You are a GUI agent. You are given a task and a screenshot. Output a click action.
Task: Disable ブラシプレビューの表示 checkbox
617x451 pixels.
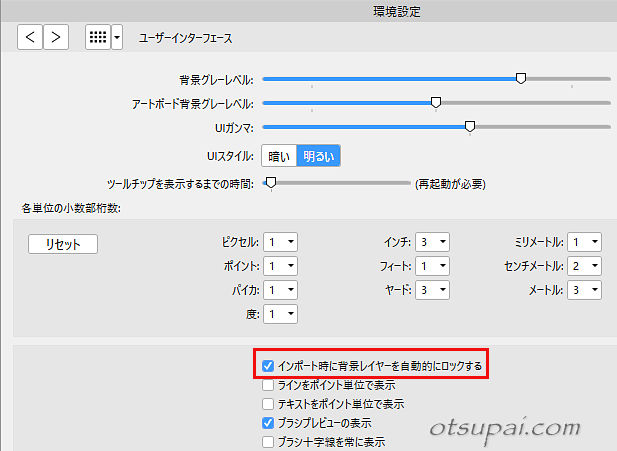pos(267,423)
